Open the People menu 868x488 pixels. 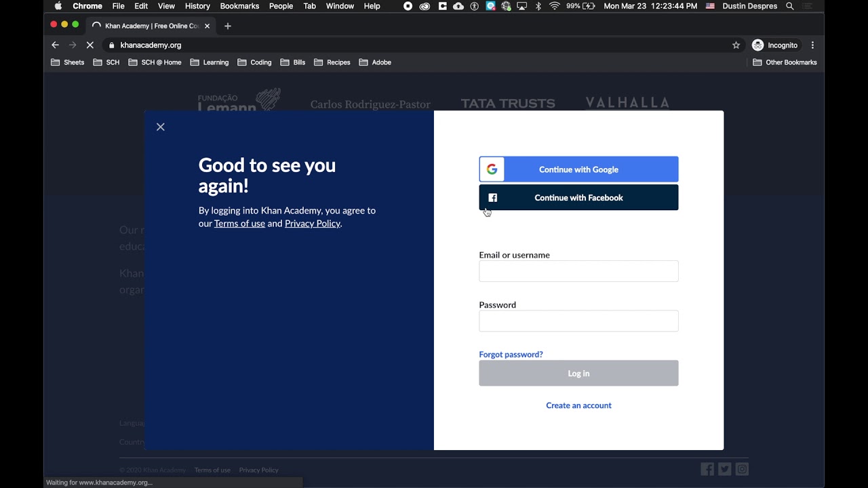[281, 6]
